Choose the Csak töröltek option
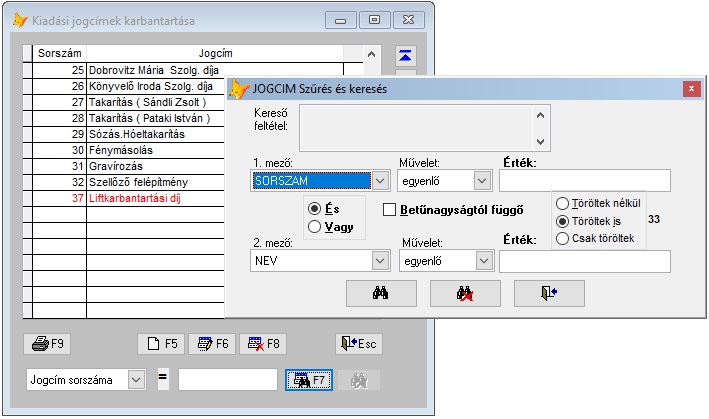This screenshot has width=709, height=419. (562, 239)
